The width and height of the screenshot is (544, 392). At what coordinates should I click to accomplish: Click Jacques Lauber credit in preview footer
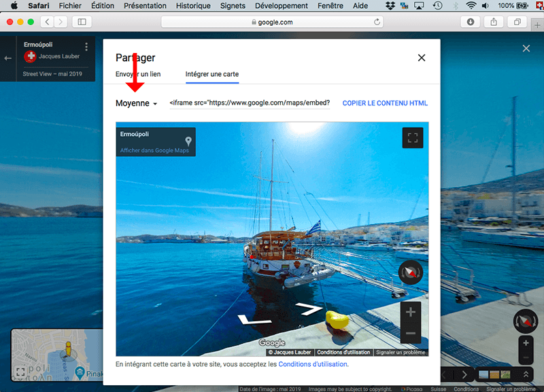(x=290, y=353)
